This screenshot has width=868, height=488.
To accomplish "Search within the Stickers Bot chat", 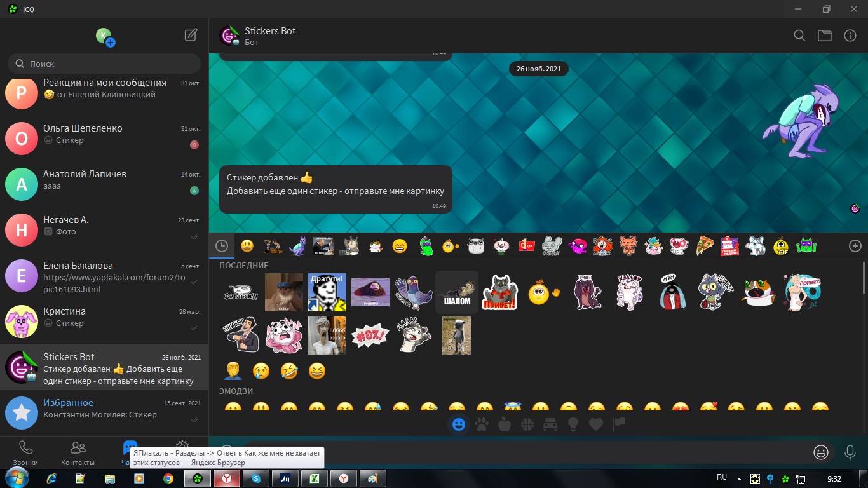I will point(799,36).
